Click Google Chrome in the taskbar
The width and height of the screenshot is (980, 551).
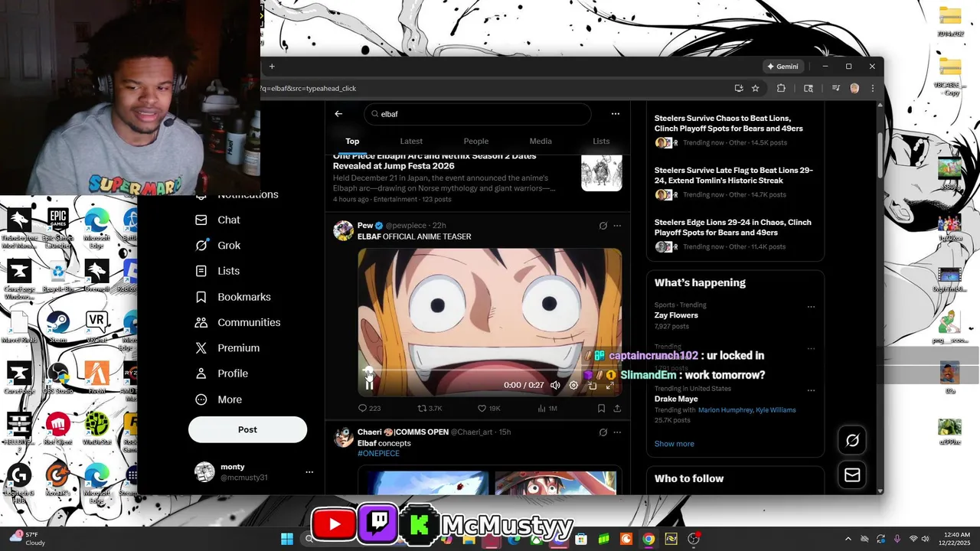pyautogui.click(x=648, y=539)
